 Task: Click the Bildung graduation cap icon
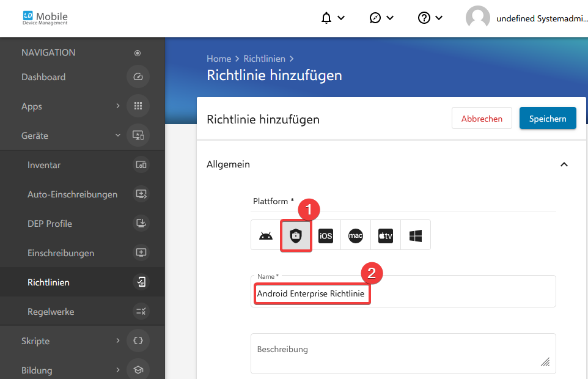[138, 370]
